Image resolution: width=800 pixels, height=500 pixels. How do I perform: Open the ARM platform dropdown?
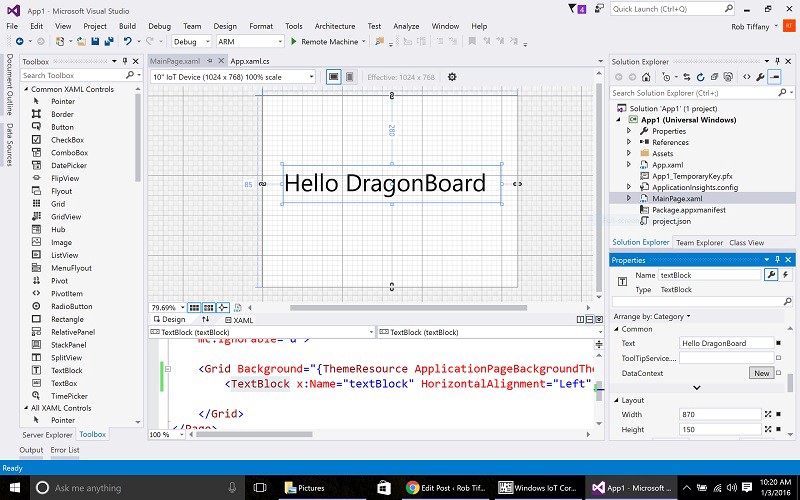point(248,42)
